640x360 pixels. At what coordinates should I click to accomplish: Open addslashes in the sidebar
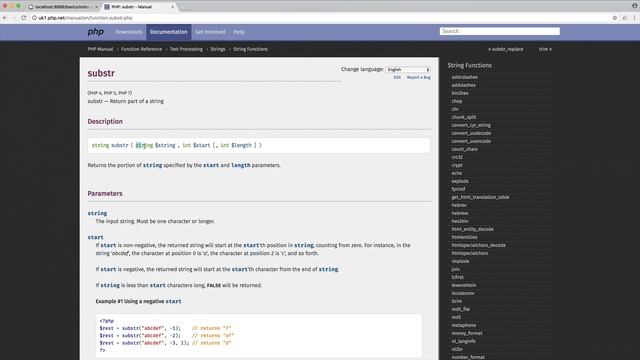click(x=463, y=85)
